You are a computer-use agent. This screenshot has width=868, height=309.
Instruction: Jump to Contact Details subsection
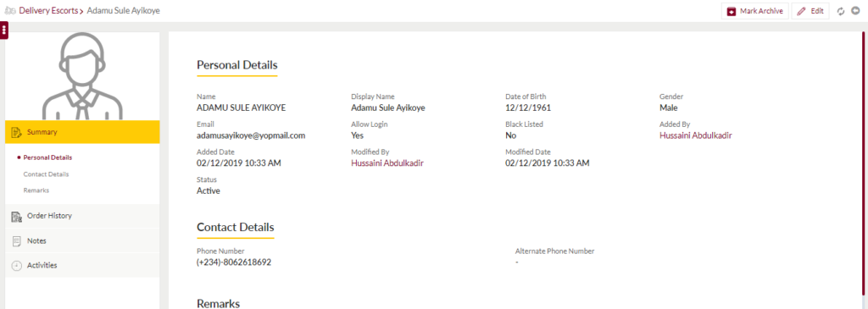[46, 174]
